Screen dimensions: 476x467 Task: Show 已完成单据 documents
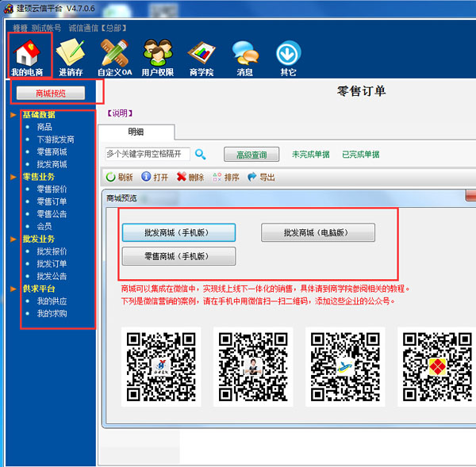pyautogui.click(x=361, y=155)
